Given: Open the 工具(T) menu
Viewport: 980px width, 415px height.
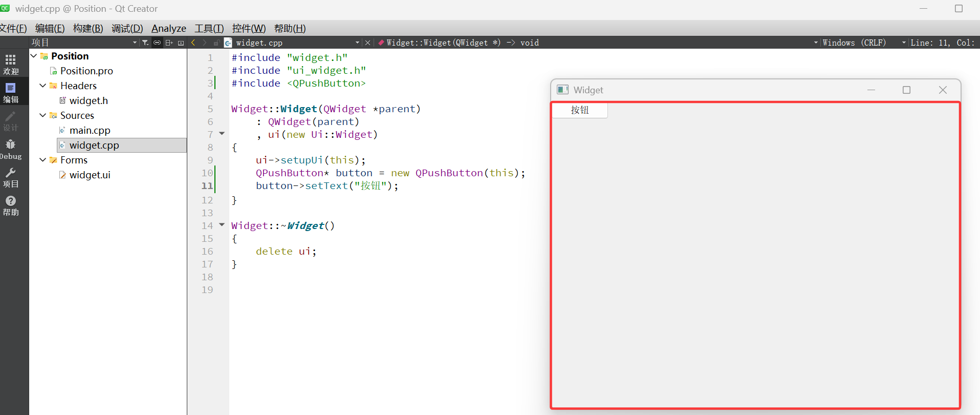Looking at the screenshot, I should (209, 28).
